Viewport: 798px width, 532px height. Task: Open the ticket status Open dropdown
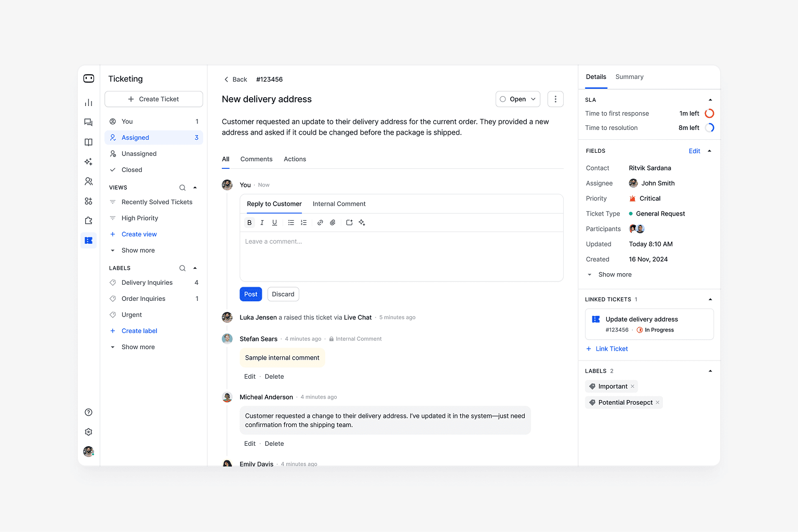pos(518,99)
